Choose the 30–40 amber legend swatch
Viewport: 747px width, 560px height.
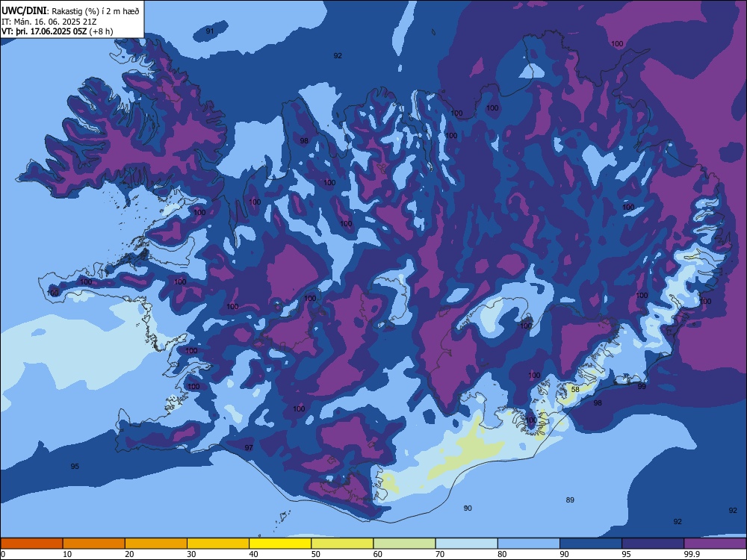point(218,544)
